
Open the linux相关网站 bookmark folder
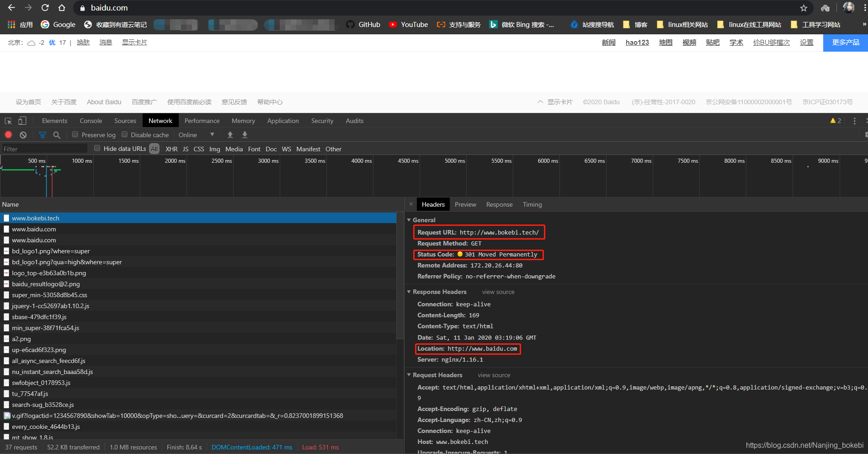click(682, 25)
